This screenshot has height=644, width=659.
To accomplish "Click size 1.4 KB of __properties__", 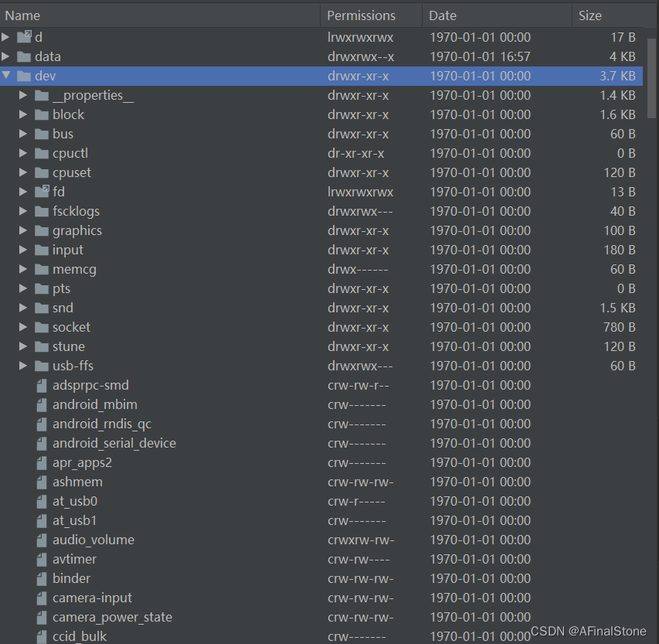I will (617, 95).
